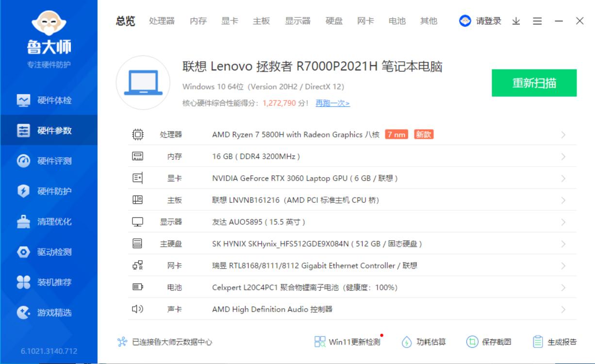Click the 鲁大师 logo avatar
595x364 pixels.
coord(49,23)
